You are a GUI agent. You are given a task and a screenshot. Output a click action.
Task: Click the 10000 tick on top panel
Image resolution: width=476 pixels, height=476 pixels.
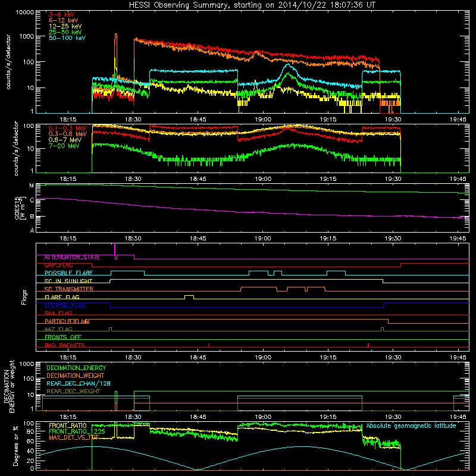click(x=24, y=12)
